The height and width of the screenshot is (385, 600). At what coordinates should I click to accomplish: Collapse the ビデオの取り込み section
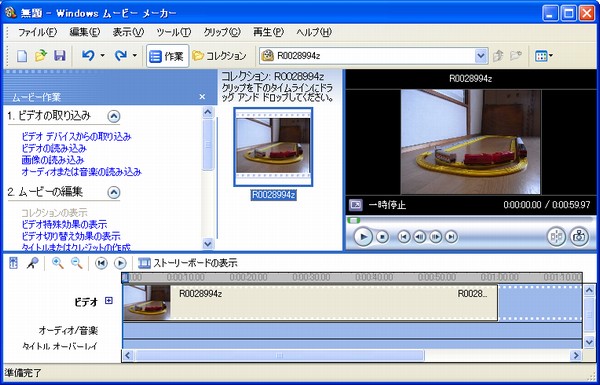coord(114,116)
